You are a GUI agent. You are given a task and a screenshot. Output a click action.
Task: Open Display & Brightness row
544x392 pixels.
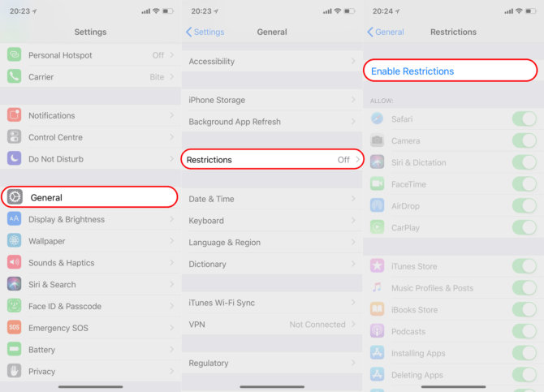pos(91,219)
